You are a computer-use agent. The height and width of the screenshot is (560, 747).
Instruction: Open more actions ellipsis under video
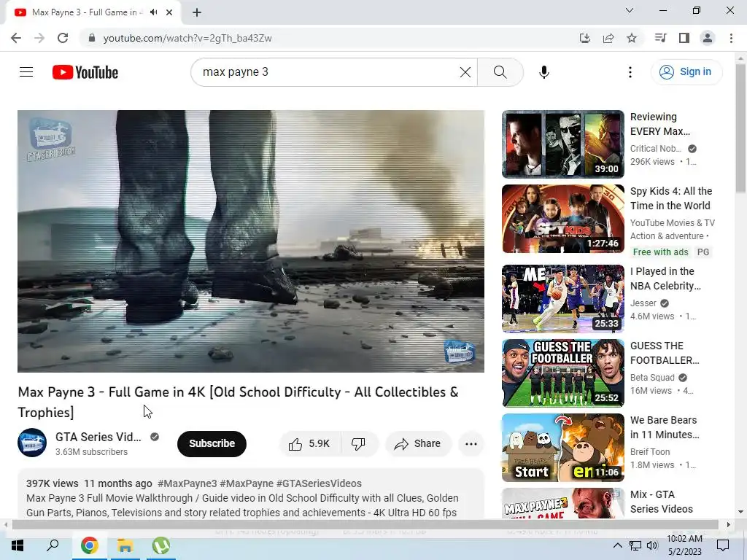coord(471,444)
